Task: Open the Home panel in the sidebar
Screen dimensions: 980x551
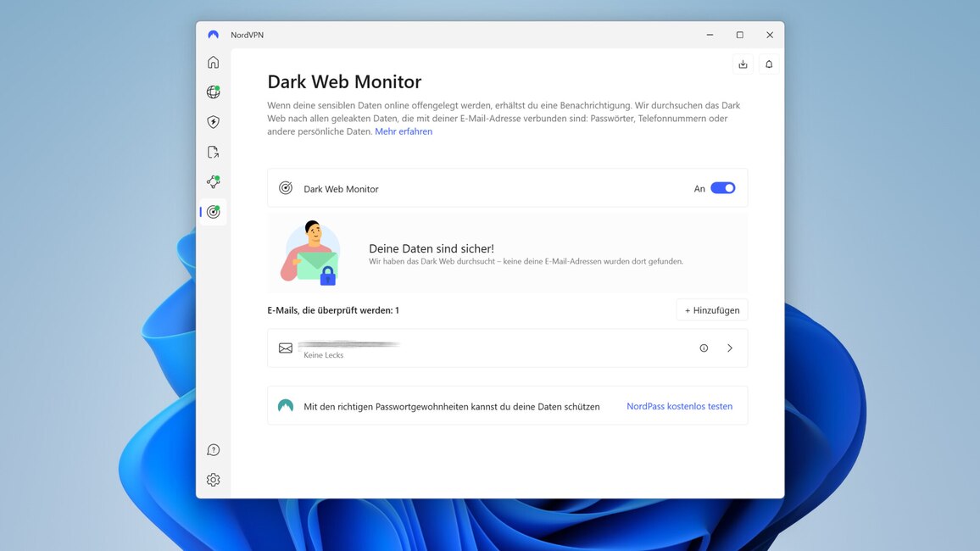Action: pyautogui.click(x=213, y=61)
